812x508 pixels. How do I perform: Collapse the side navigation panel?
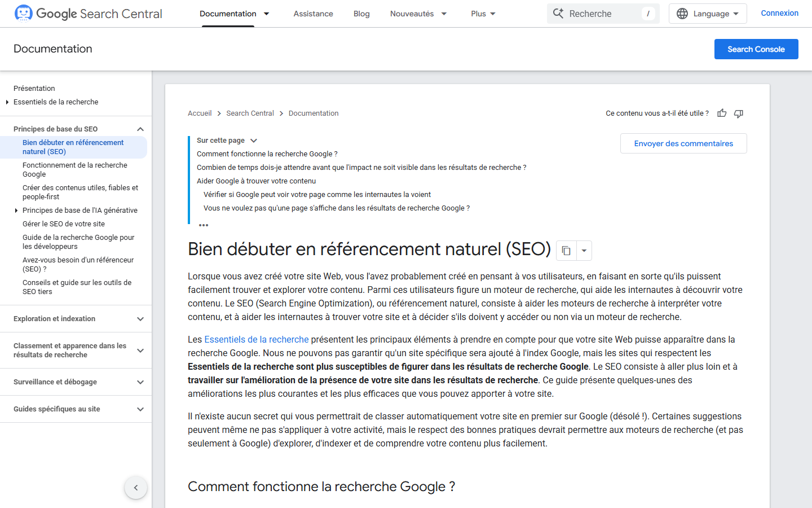pos(136,488)
